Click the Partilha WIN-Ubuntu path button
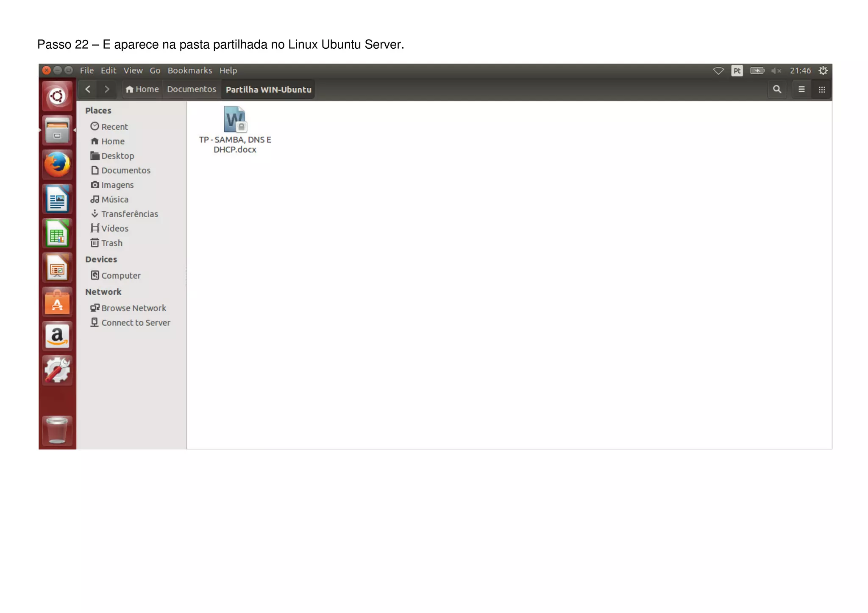Viewport: 868px width, 613px height. pos(268,89)
